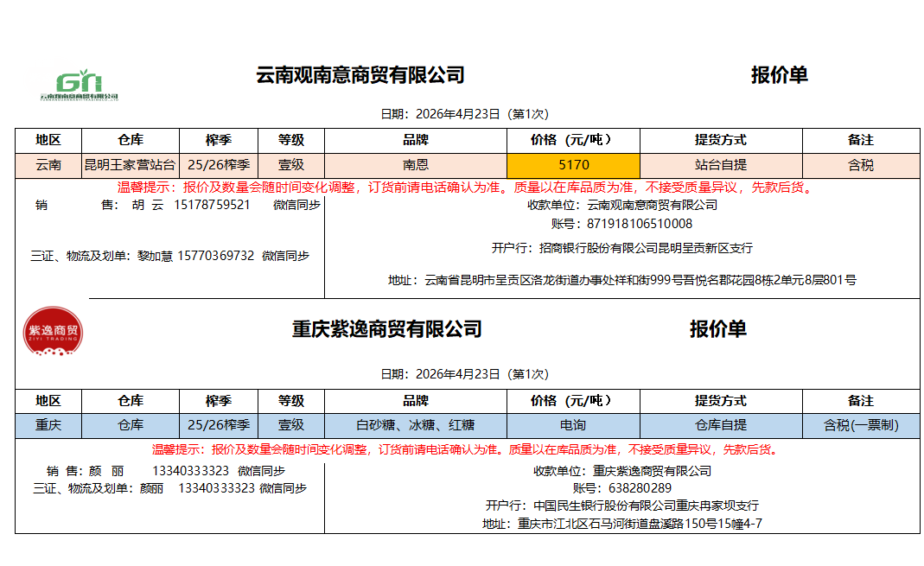The width and height of the screenshot is (924, 566).
Task: Select the 昆明王家营站台 warehouse cell
Action: pos(131,166)
